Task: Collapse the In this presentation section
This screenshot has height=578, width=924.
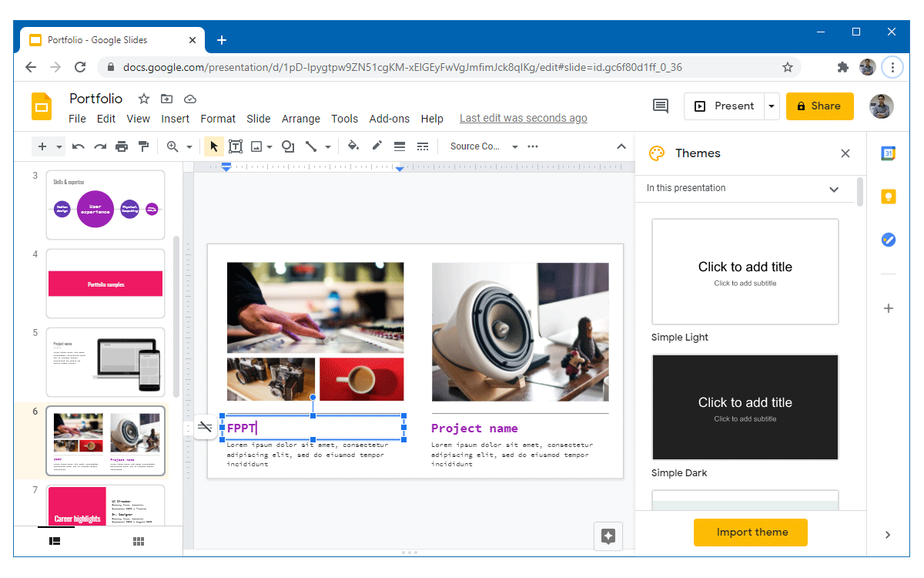Action: coord(834,188)
